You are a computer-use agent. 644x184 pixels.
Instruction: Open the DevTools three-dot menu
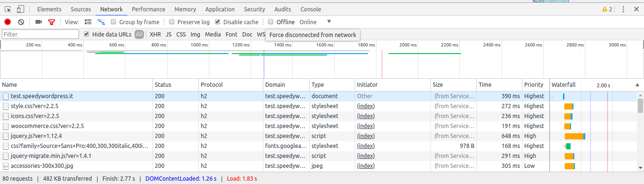click(x=623, y=9)
